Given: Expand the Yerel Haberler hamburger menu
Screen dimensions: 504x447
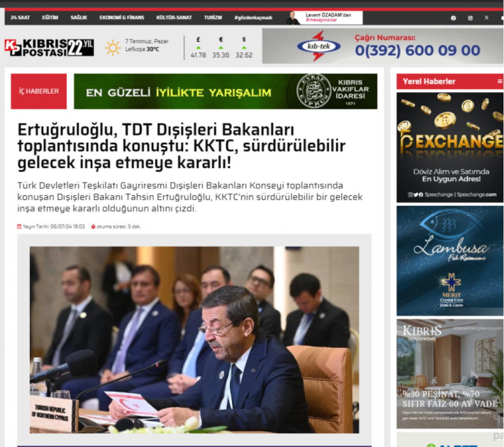Looking at the screenshot, I should [x=500, y=81].
